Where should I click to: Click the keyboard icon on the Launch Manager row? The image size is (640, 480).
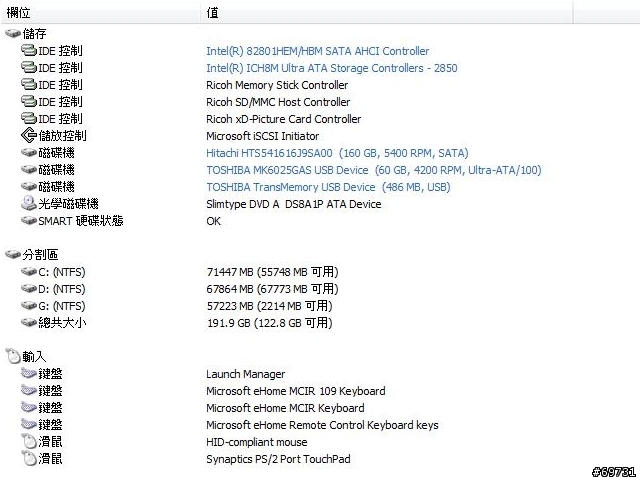coord(29,373)
